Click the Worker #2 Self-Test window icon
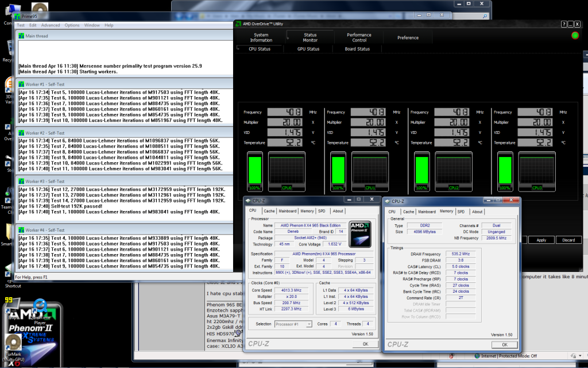This screenshot has height=368, width=588. click(21, 133)
